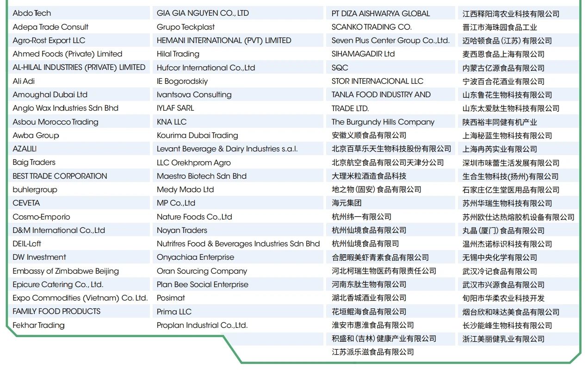Click '海元集团' in the list

click(347, 203)
